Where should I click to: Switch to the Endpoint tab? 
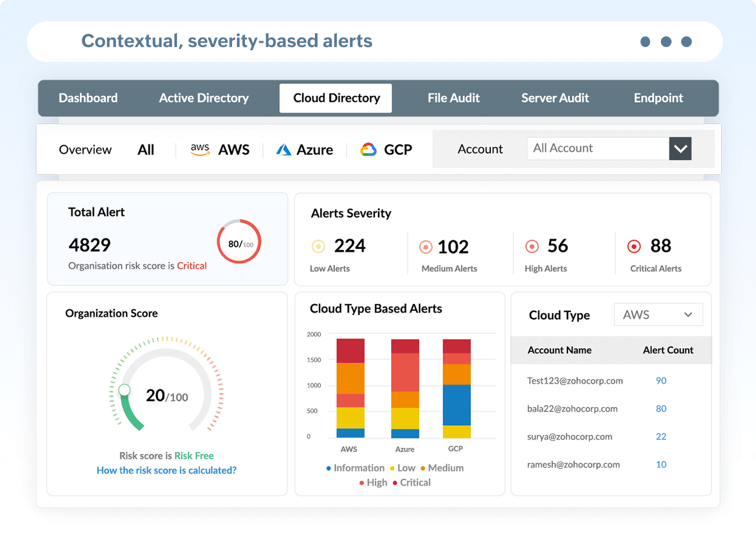(x=658, y=98)
